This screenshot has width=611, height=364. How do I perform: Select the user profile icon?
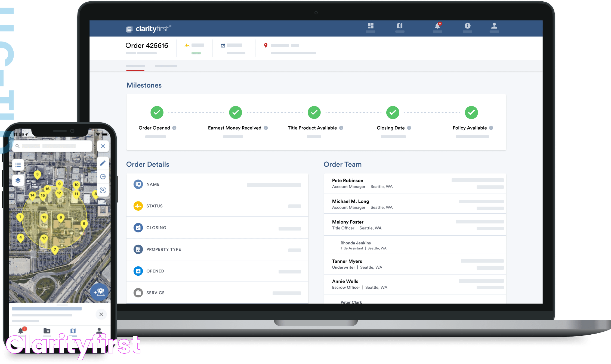(x=494, y=27)
